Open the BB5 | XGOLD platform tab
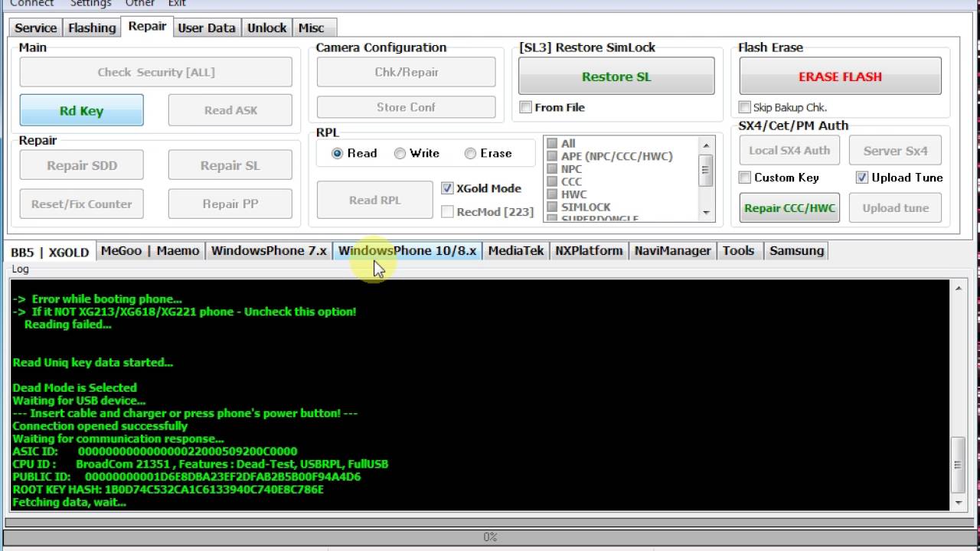Image resolution: width=980 pixels, height=551 pixels. click(x=50, y=252)
